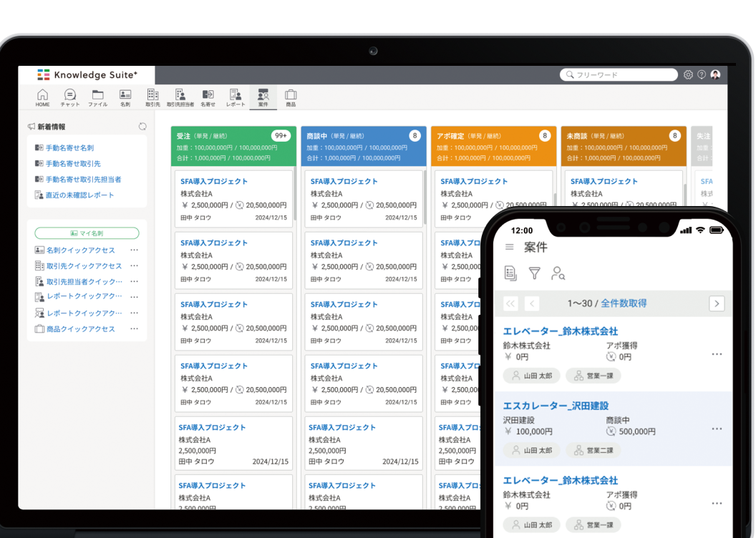
Task: Click the Knowledge Suite logo
Action: pyautogui.click(x=87, y=74)
